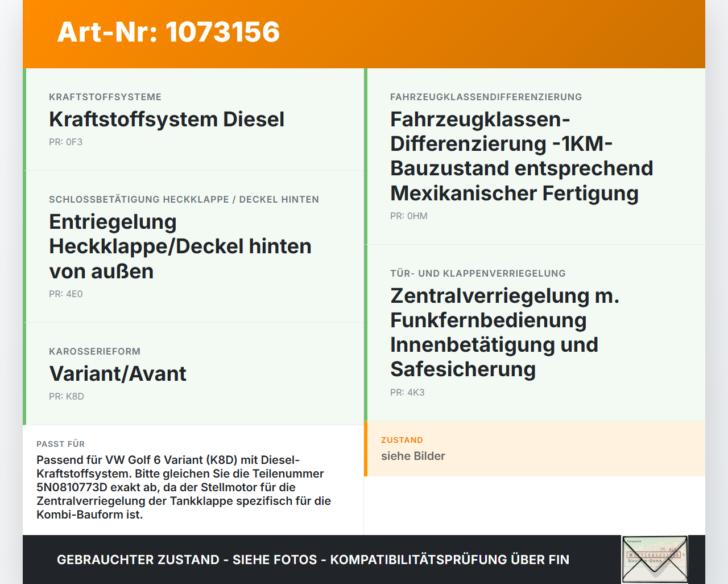This screenshot has width=728, height=584.
Task: Select the Variant/Avant title
Action: [x=118, y=373]
